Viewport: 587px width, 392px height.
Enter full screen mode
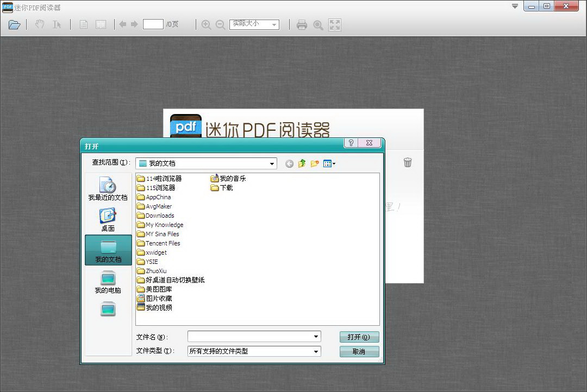click(x=335, y=24)
